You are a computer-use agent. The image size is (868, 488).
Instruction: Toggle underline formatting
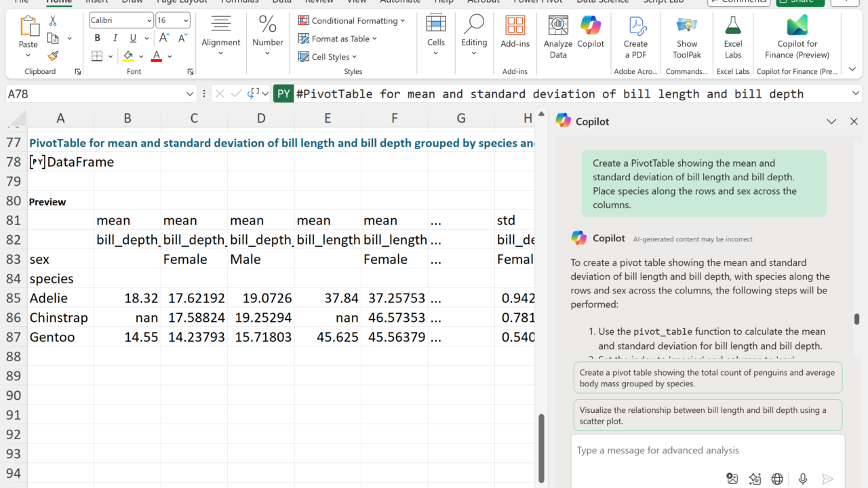point(133,38)
